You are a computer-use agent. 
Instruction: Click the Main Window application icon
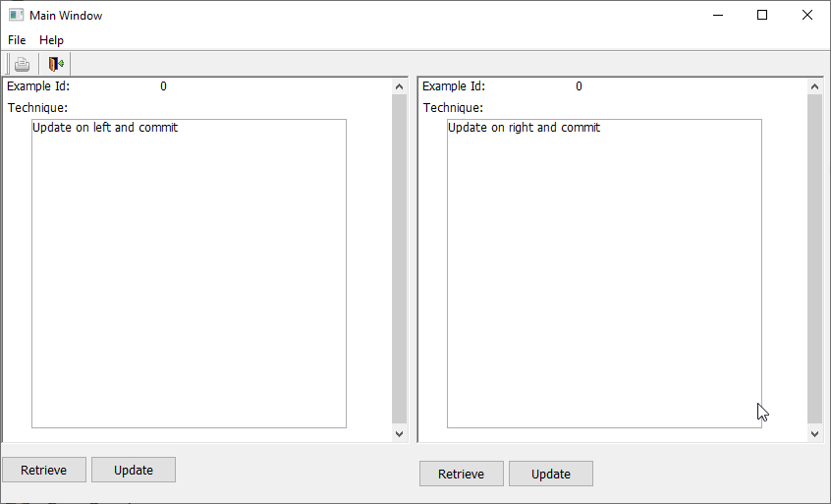point(16,16)
